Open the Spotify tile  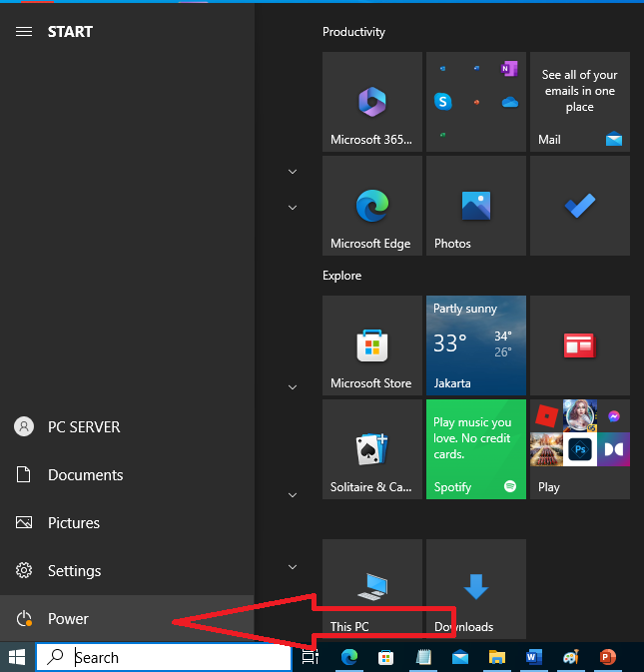476,449
